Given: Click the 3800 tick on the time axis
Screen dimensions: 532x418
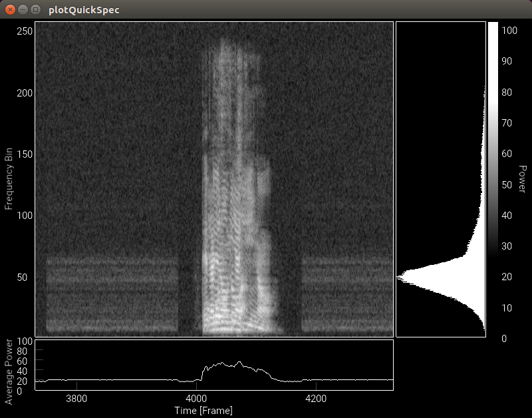Looking at the screenshot, I should pos(77,399).
